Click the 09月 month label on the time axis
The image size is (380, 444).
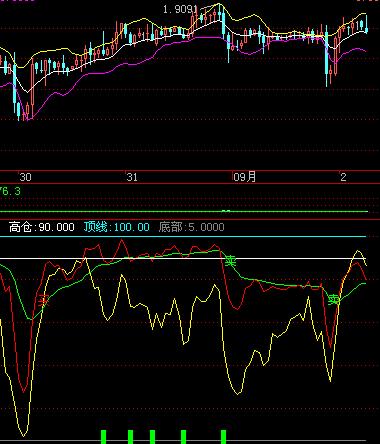click(x=244, y=177)
